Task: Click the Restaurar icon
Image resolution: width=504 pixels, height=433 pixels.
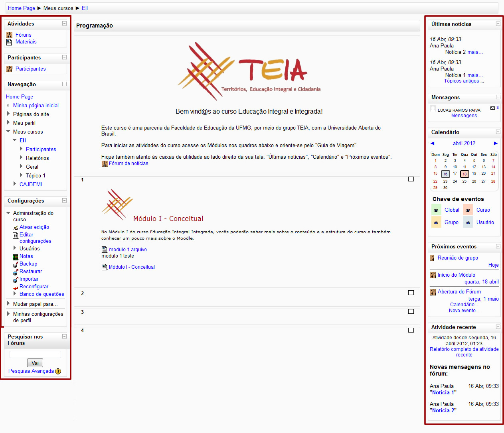Action: 16,272
